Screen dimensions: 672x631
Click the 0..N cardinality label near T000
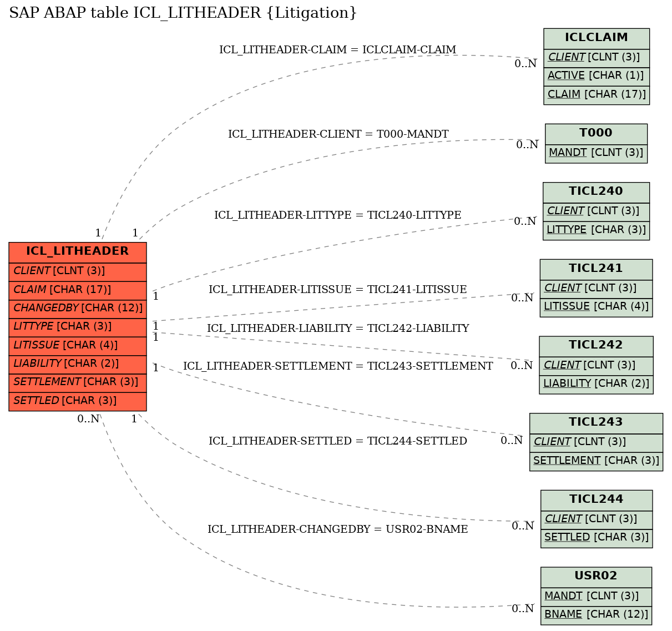527,145
